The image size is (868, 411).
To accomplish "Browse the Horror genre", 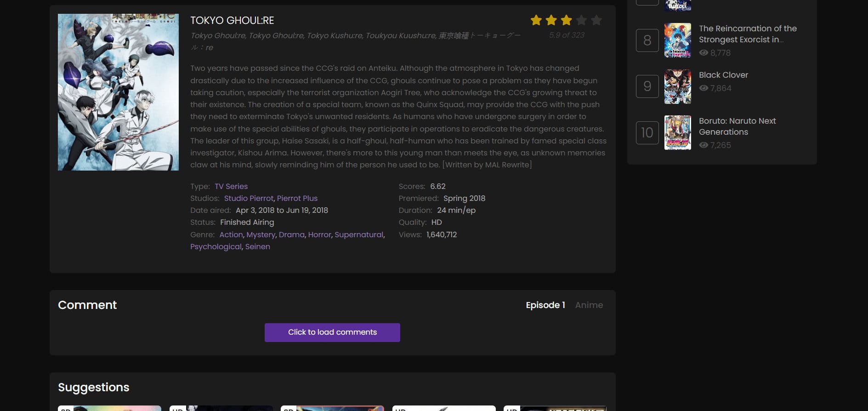I will click(x=320, y=234).
